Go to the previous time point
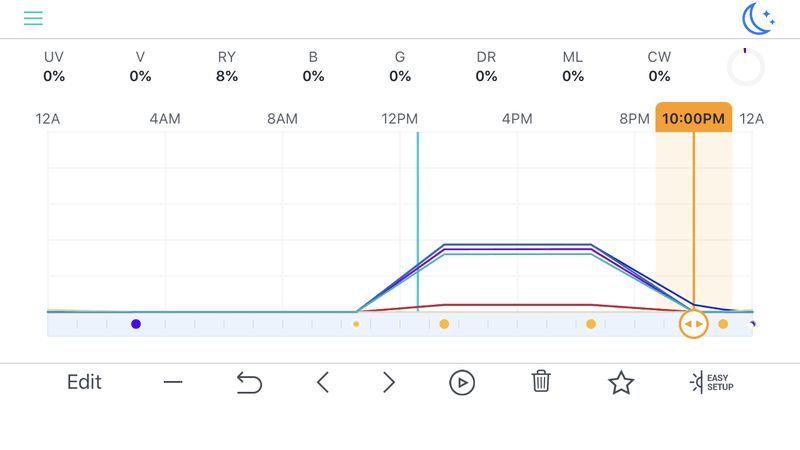Image resolution: width=800 pixels, height=450 pixels. tap(322, 382)
